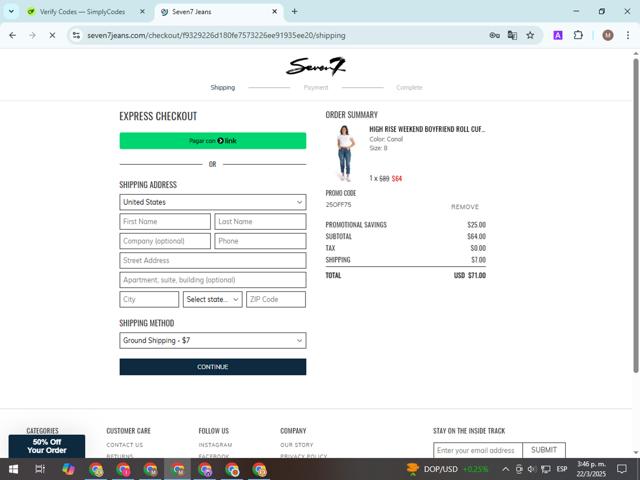The width and height of the screenshot is (640, 480).
Task: Open the password manager key icon
Action: click(494, 36)
